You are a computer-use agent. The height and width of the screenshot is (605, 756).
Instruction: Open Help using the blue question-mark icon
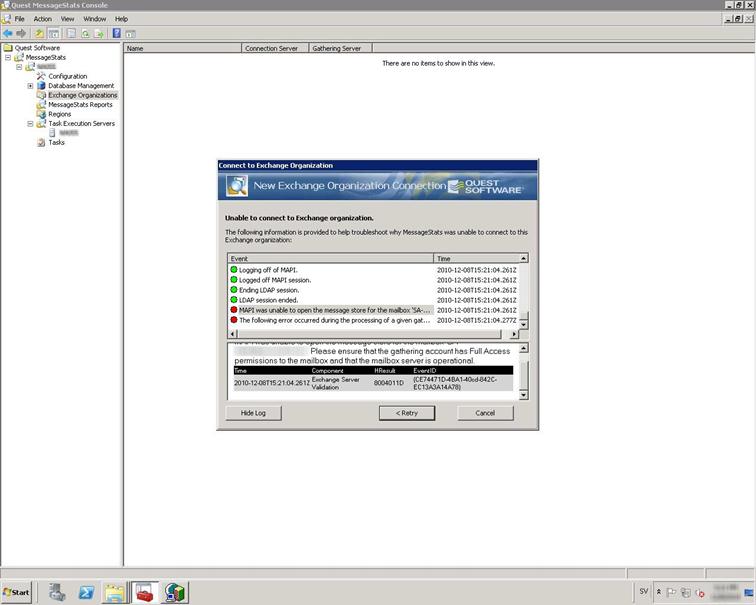pos(116,33)
